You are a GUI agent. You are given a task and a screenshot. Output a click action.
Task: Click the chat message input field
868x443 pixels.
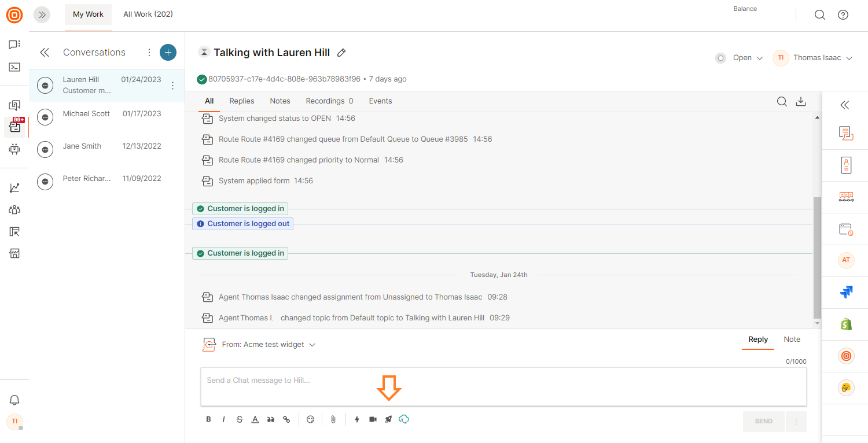[x=503, y=386]
